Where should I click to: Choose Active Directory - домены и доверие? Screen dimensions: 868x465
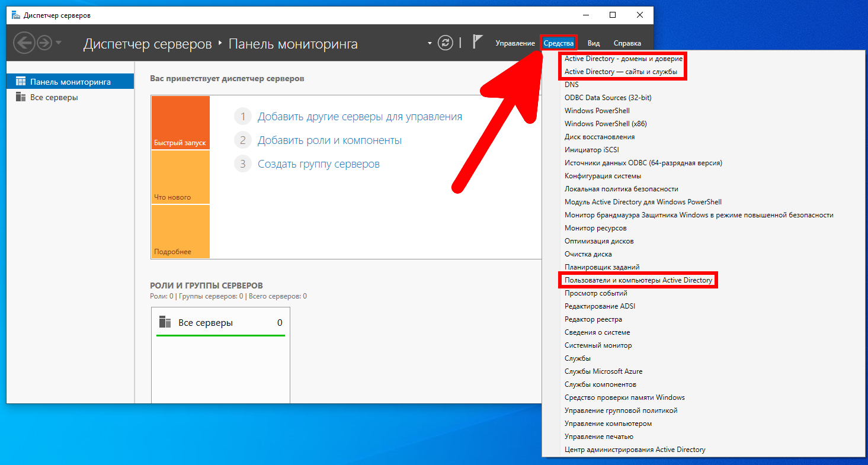[x=623, y=59]
